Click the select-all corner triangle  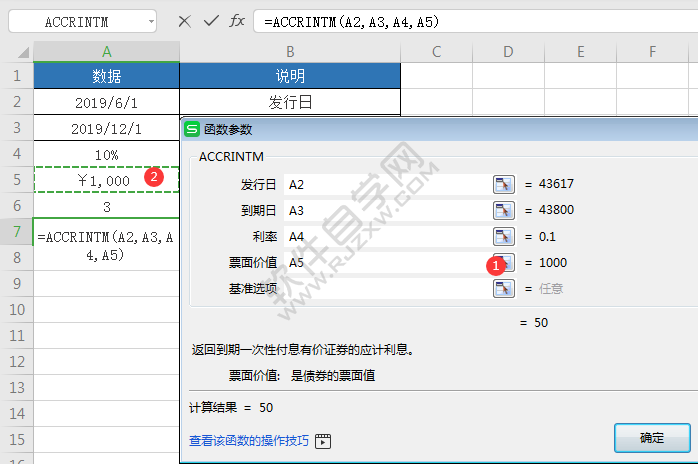[x=23, y=53]
